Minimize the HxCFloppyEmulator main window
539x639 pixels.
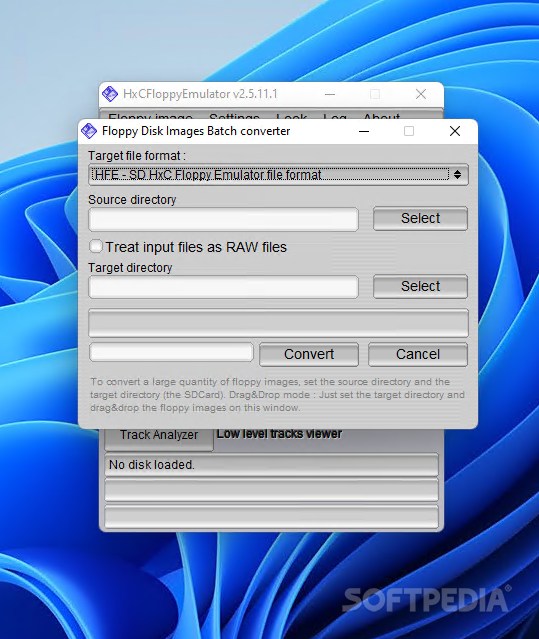coord(330,94)
